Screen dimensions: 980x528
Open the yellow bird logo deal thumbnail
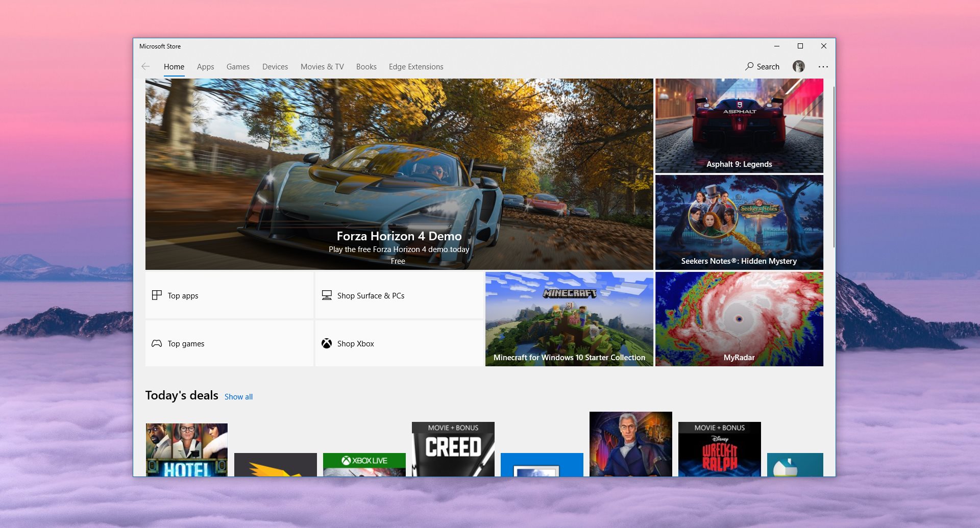(x=276, y=464)
